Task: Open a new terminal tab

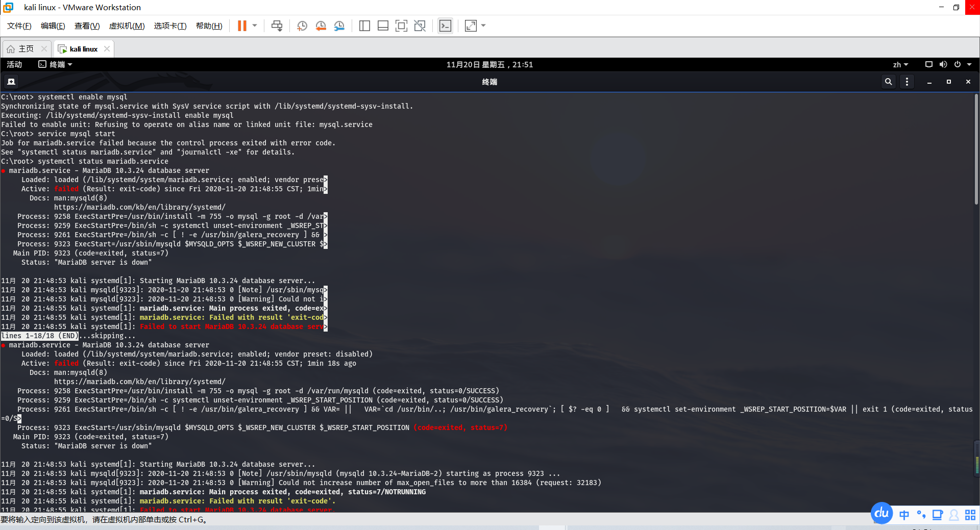Action: [11, 81]
